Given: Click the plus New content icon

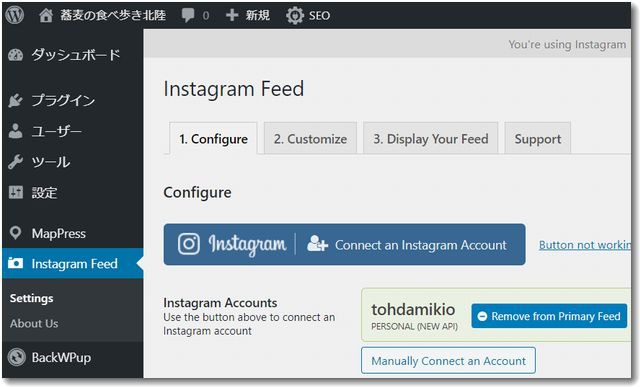Looking at the screenshot, I should 232,16.
